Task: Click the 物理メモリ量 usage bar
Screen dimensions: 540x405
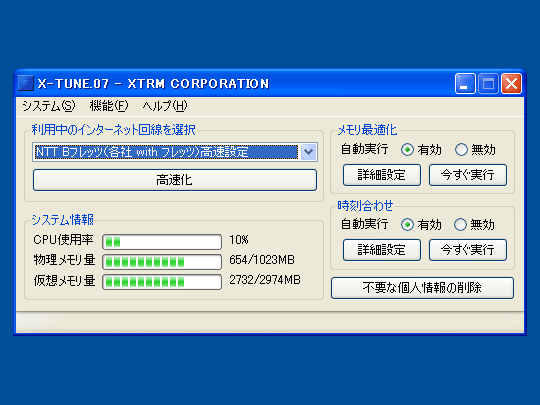Action: coord(162,262)
